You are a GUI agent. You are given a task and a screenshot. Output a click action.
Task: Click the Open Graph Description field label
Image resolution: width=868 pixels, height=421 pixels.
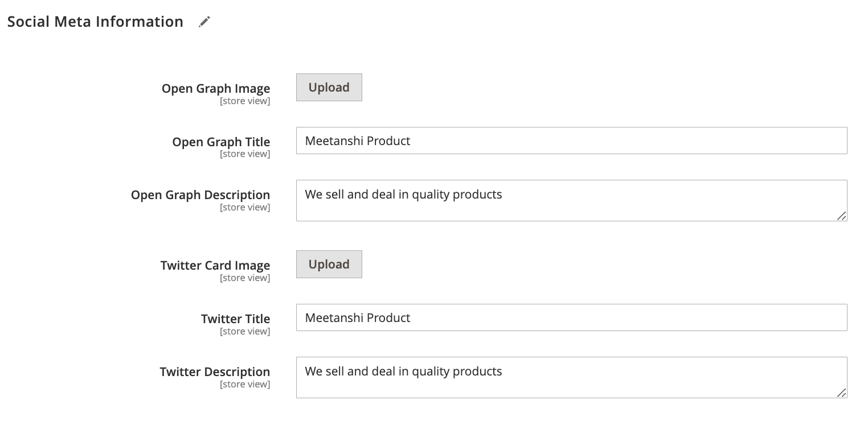click(x=200, y=195)
